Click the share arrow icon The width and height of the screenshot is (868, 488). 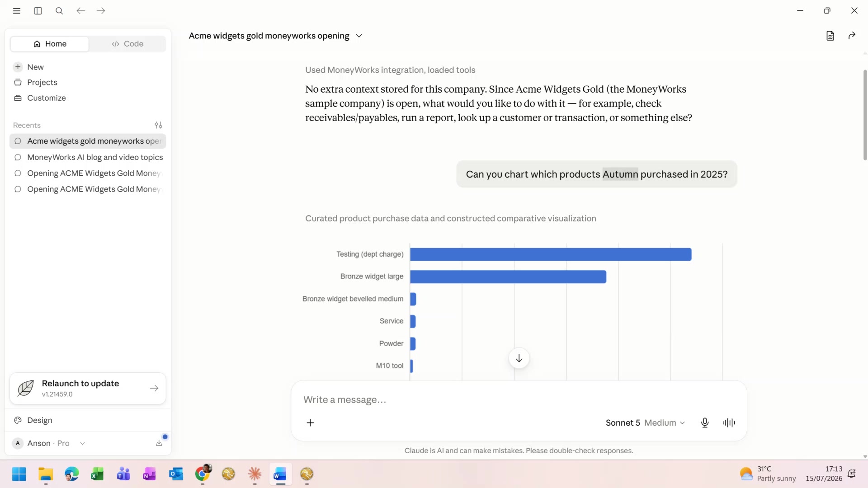click(x=852, y=36)
